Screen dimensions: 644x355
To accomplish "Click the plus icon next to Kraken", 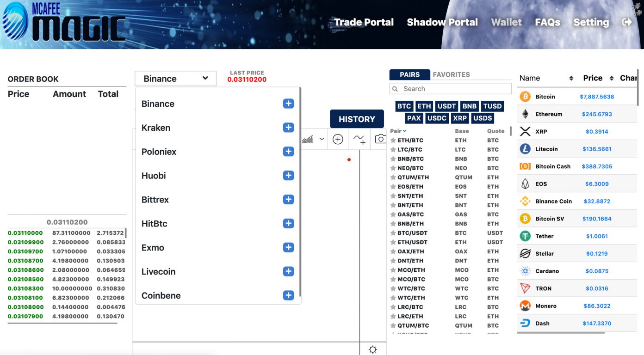I will (x=288, y=128).
